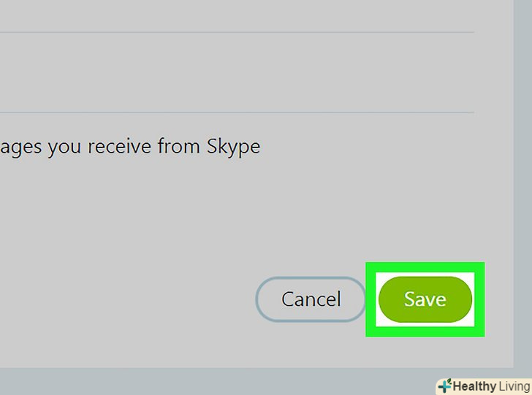Image resolution: width=532 pixels, height=395 pixels.
Task: Click the empty panel area below Cancel
Action: 310,347
